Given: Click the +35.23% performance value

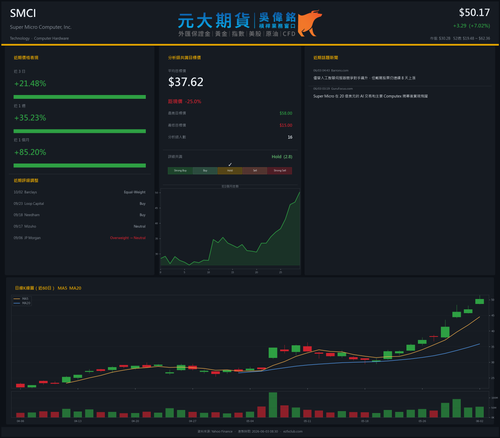Looking at the screenshot, I should 30,118.
